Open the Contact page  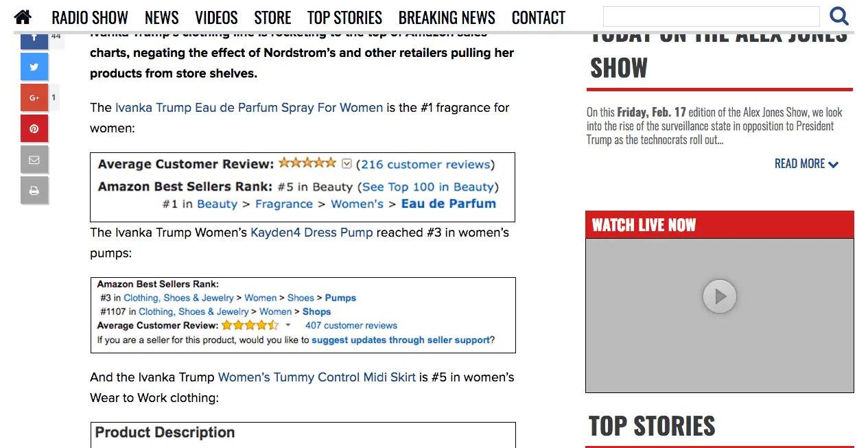pos(539,18)
